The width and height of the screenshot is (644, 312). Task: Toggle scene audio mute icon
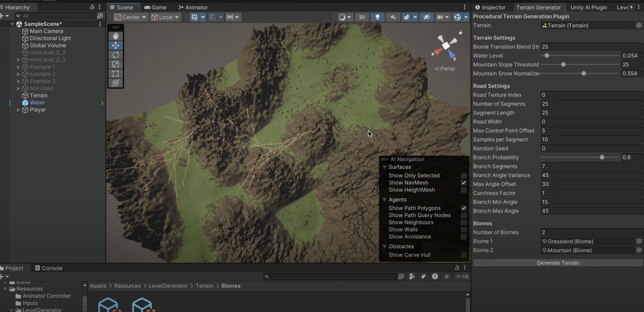click(x=393, y=17)
